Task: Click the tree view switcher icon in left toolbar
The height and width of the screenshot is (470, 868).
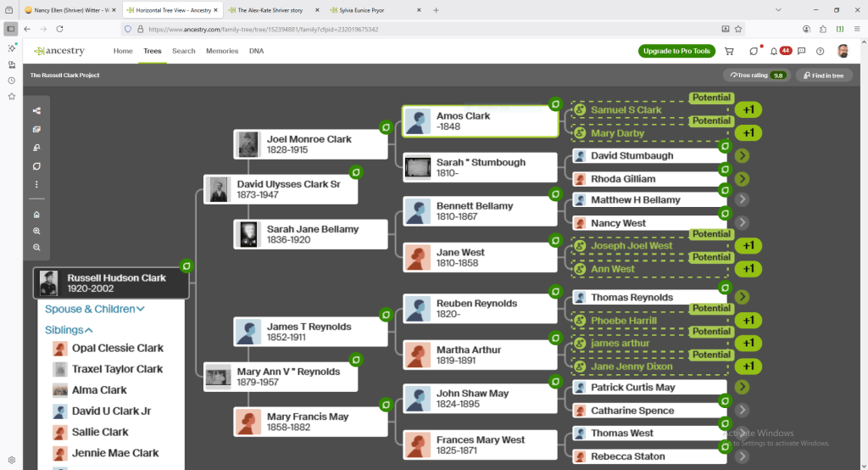Action: (x=36, y=111)
